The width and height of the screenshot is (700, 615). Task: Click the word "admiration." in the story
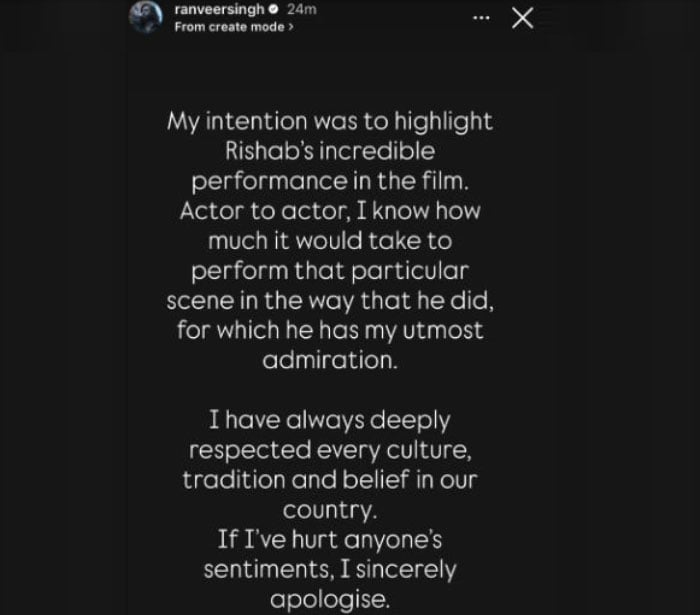(x=329, y=360)
